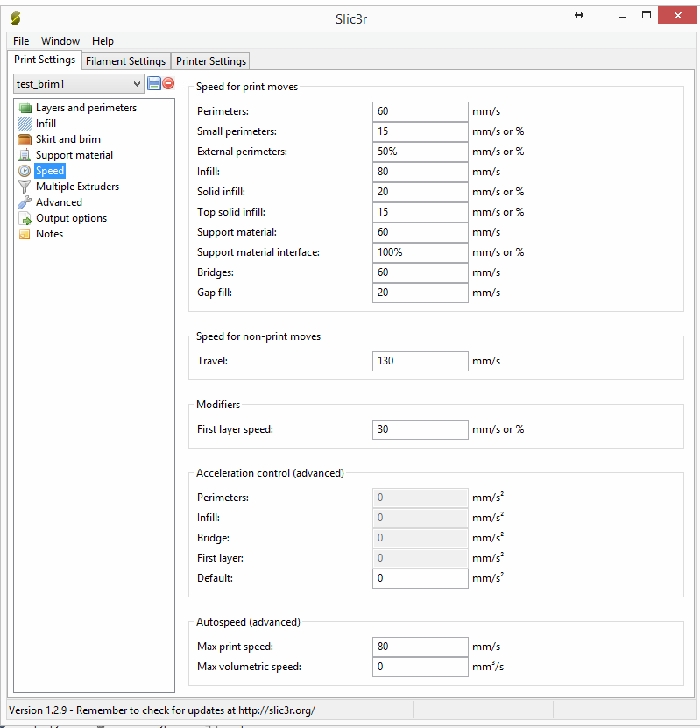
Task: Click the First layer speed field
Action: 420,429
